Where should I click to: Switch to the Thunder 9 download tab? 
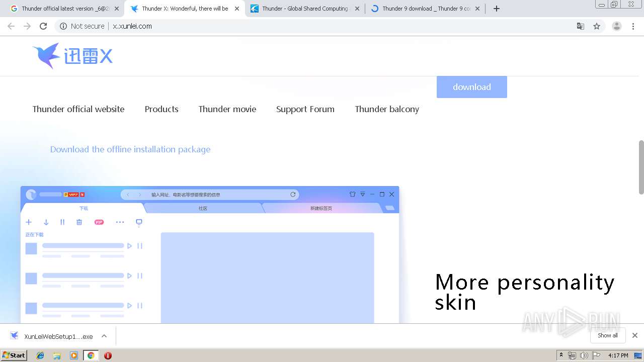(x=425, y=9)
